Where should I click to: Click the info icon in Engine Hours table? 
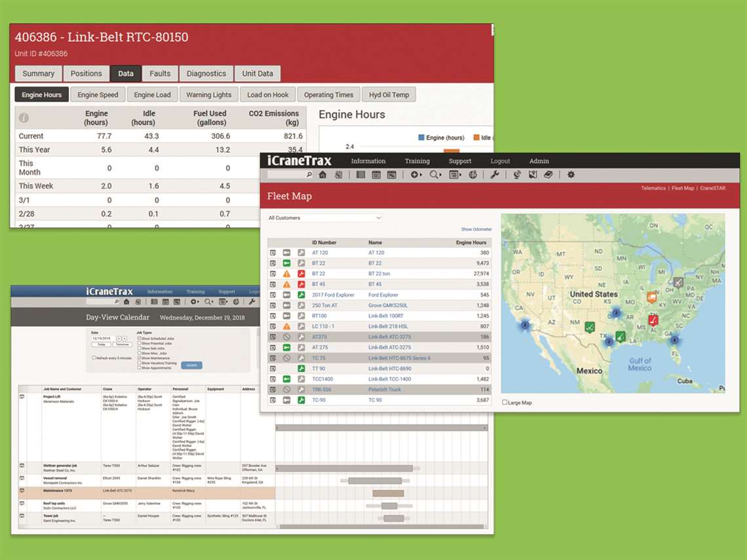click(24, 119)
